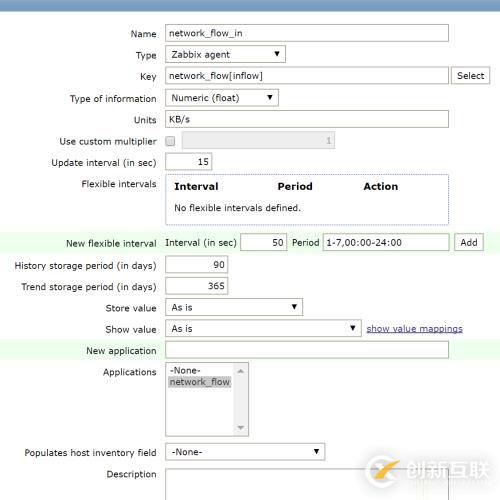Enable the Use custom multiplier checkbox
Viewport: 500px width, 500px height.
(170, 141)
